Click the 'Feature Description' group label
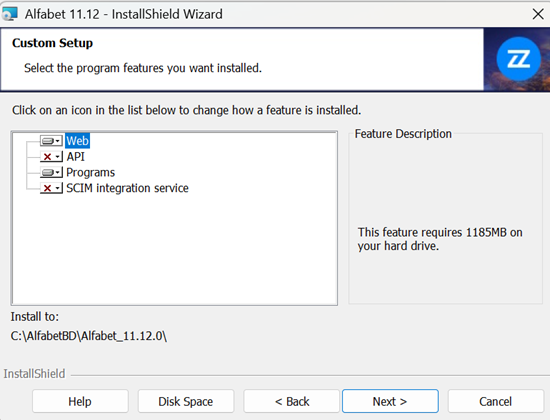The width and height of the screenshot is (550, 420). pyautogui.click(x=403, y=134)
